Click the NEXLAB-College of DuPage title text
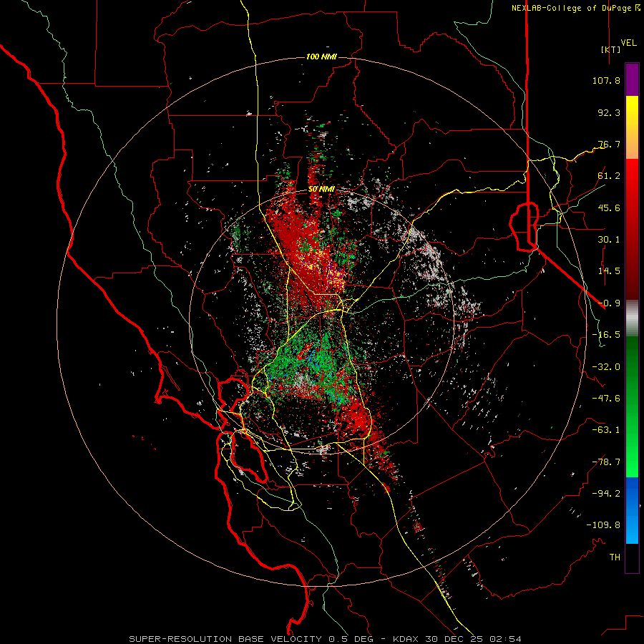644x644 pixels. tap(576, 8)
